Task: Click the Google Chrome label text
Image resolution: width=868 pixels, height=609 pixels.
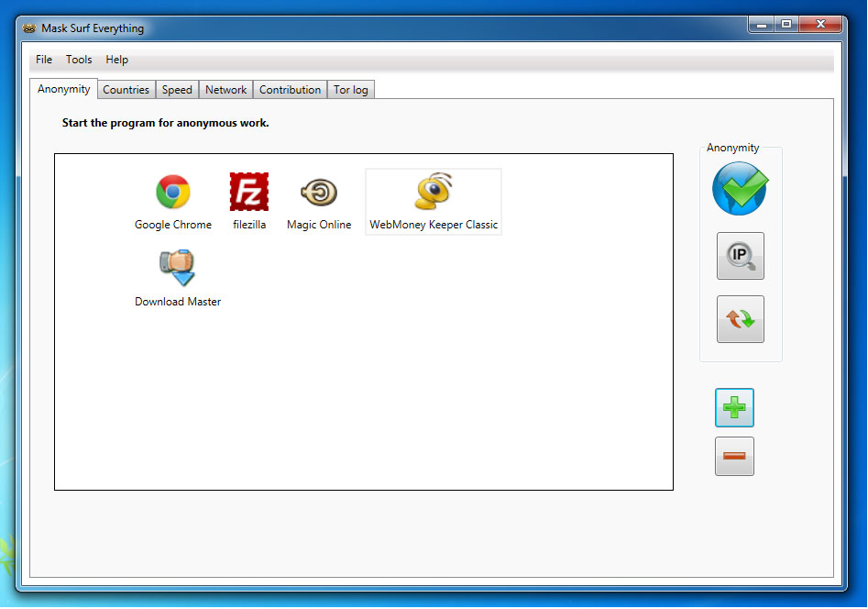Action: point(173,225)
